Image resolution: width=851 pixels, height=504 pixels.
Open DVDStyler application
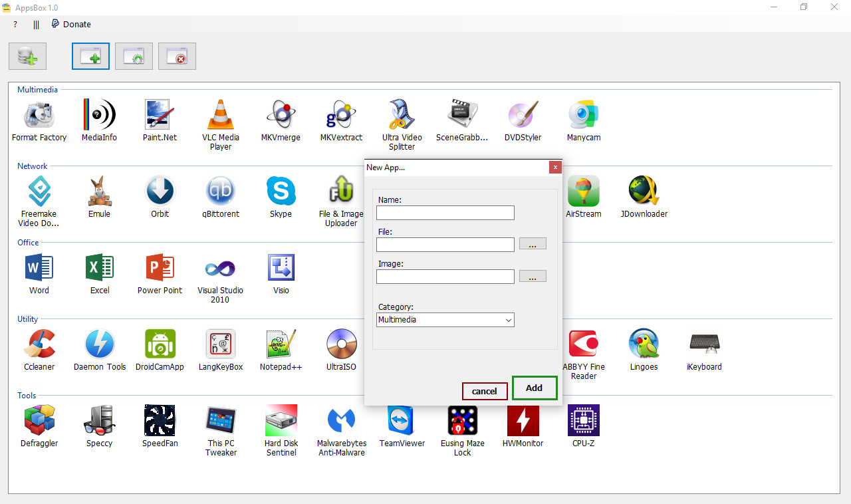(x=523, y=115)
